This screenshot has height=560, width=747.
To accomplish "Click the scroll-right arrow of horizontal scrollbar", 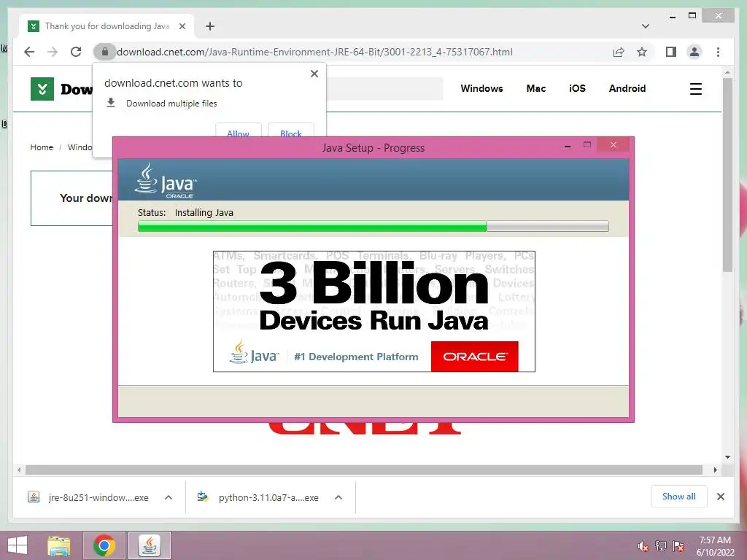I will coord(715,470).
